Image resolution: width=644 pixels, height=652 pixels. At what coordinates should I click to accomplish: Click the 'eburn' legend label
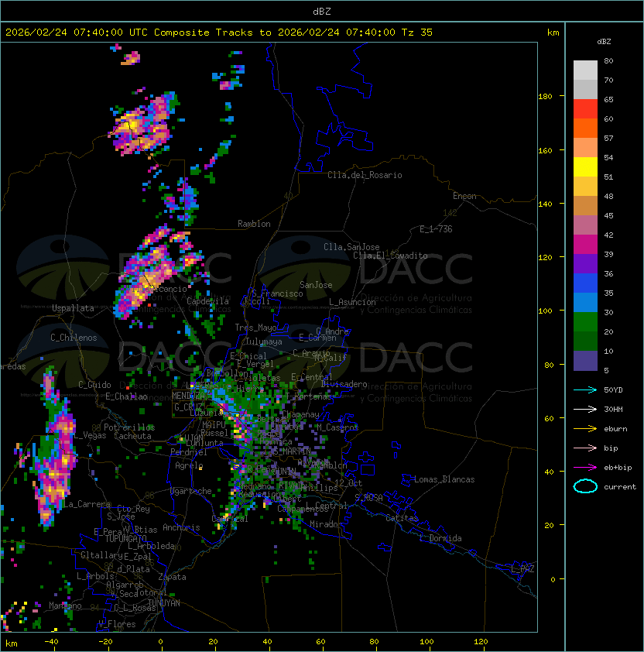(615, 429)
